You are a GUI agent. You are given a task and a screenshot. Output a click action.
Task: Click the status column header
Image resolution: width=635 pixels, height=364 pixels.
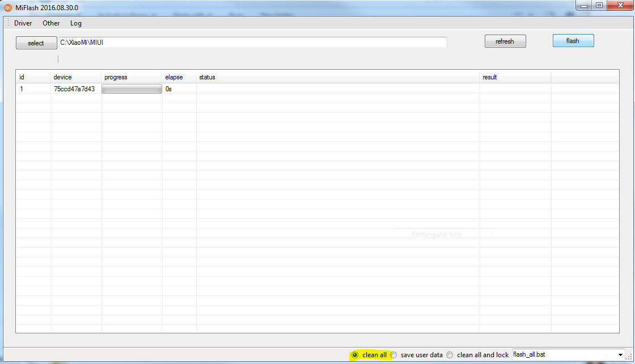click(x=338, y=77)
